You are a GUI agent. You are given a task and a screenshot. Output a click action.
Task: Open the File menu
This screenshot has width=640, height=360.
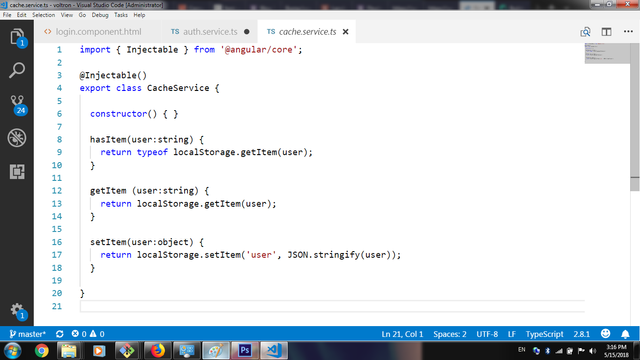pyautogui.click(x=7, y=15)
